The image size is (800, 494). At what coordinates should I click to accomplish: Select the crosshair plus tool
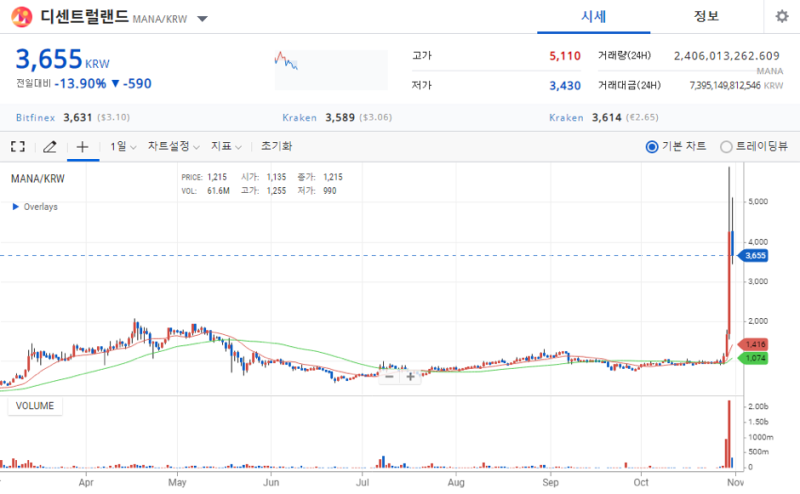83,147
